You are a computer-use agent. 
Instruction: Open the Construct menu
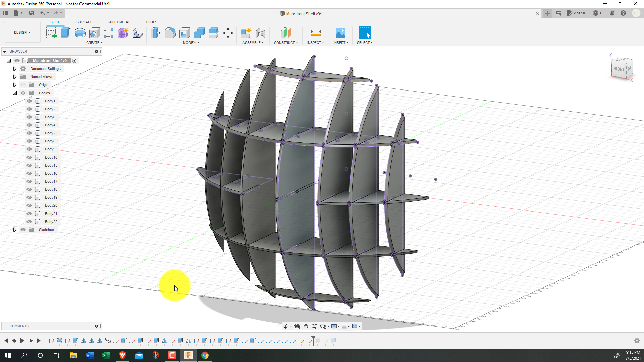(x=285, y=43)
